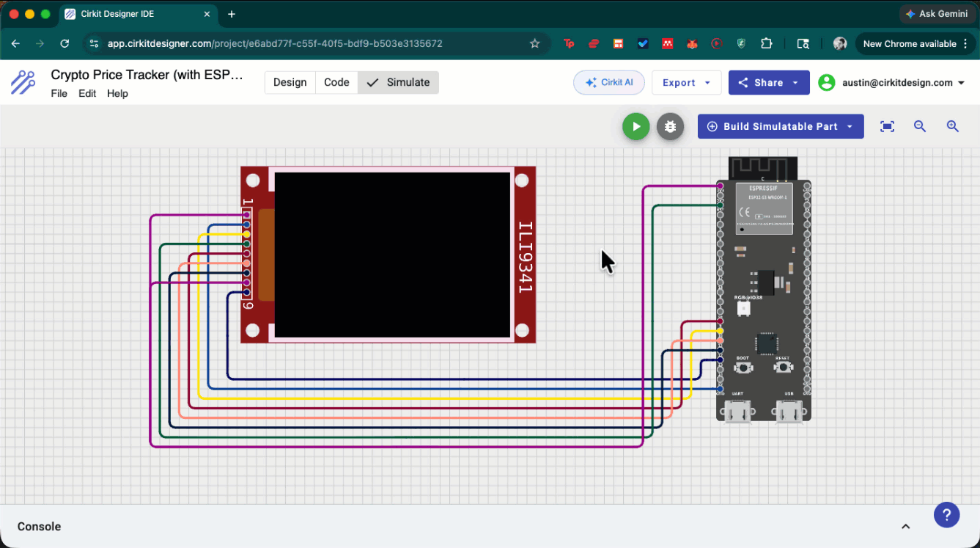Screen dimensions: 980x548
Task: Fit the circuit view to the screen
Action: tap(887, 126)
